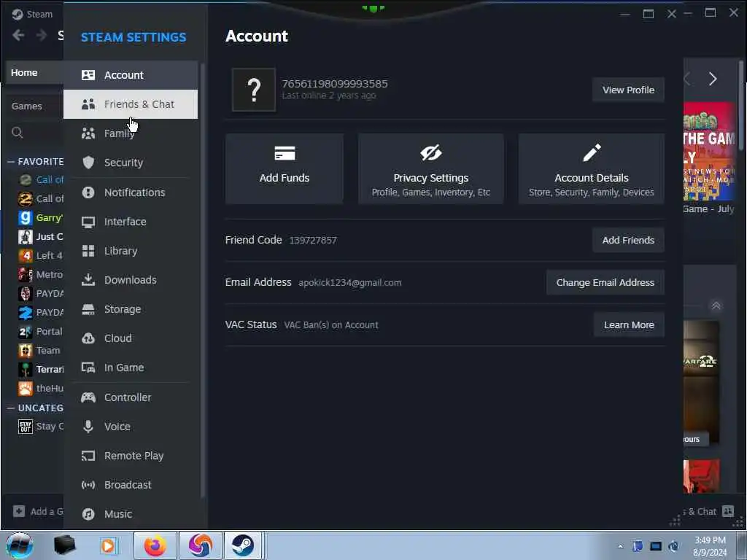Click the Voice microphone icon
Screen dimensions: 747x560
point(88,426)
